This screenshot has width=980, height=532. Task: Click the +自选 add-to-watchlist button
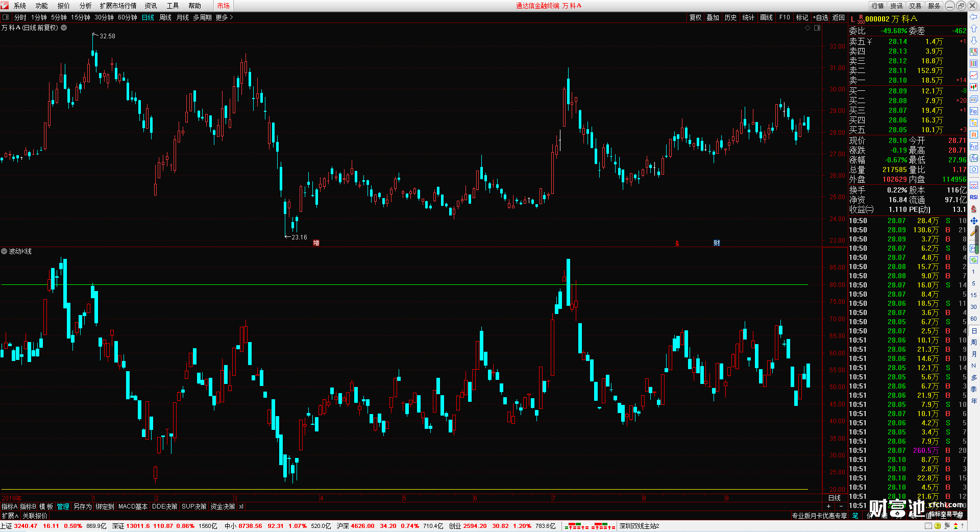pyautogui.click(x=820, y=17)
